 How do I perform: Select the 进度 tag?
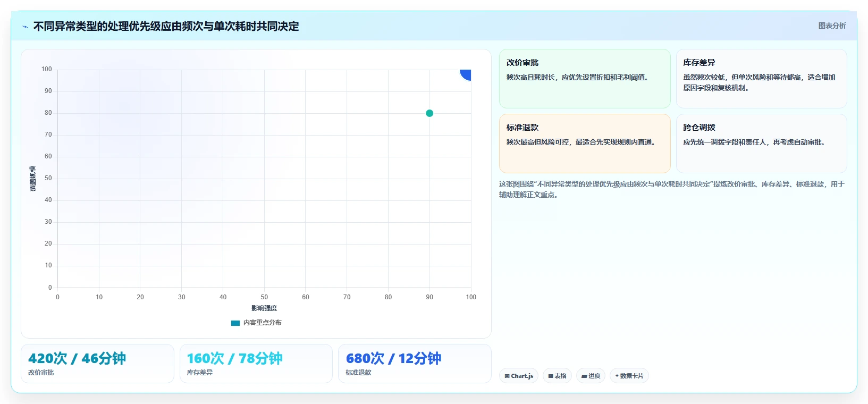click(x=591, y=376)
